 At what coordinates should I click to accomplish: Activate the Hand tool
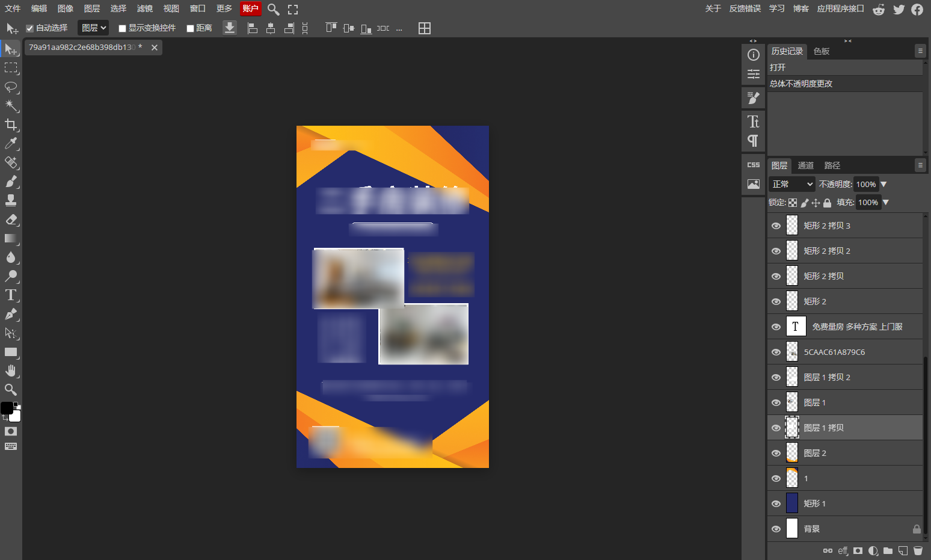tap(11, 371)
